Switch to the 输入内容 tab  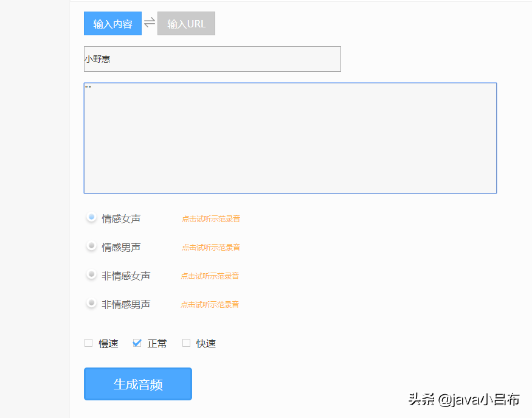tap(112, 24)
